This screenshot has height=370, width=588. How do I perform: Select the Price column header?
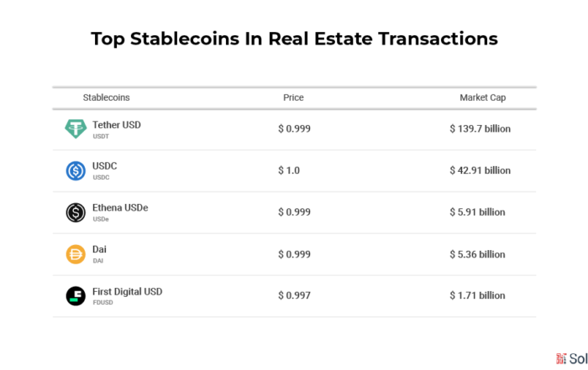(x=293, y=97)
